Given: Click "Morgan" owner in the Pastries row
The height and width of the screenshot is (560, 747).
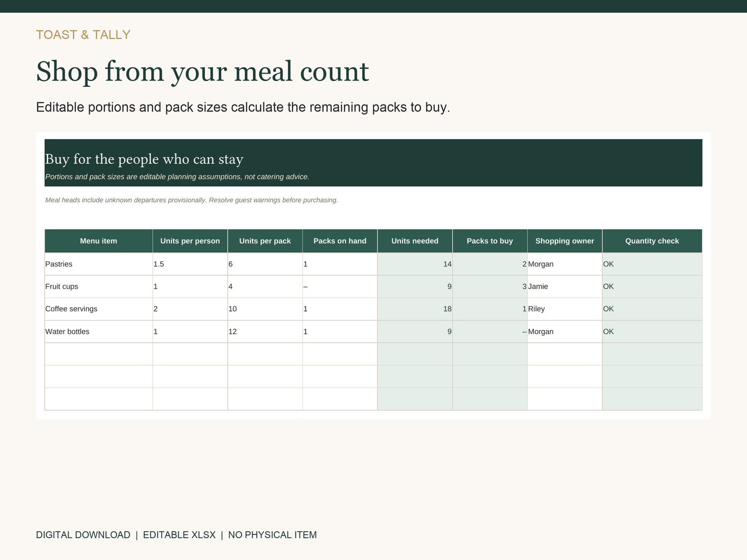Looking at the screenshot, I should 565,264.
